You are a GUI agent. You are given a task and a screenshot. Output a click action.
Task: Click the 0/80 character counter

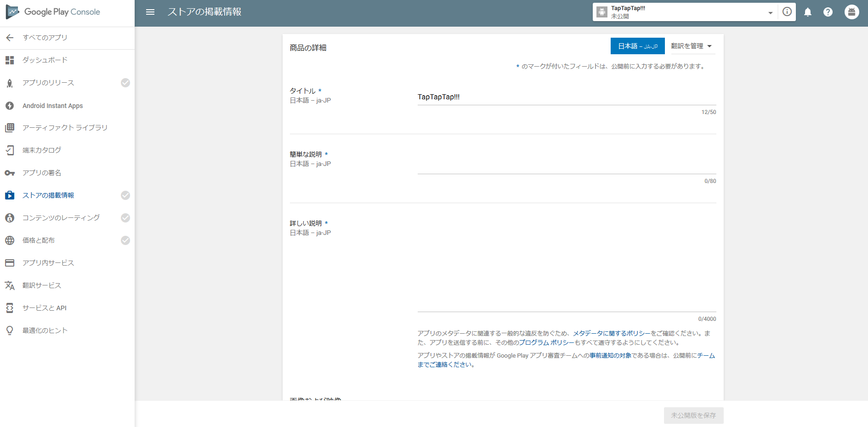click(710, 181)
